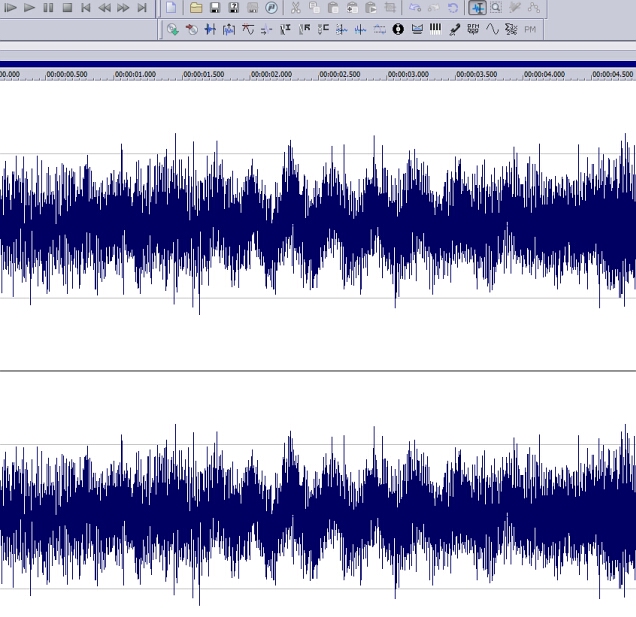Select the Pencil drawing tool
This screenshot has height=617, width=636.
tap(515, 8)
